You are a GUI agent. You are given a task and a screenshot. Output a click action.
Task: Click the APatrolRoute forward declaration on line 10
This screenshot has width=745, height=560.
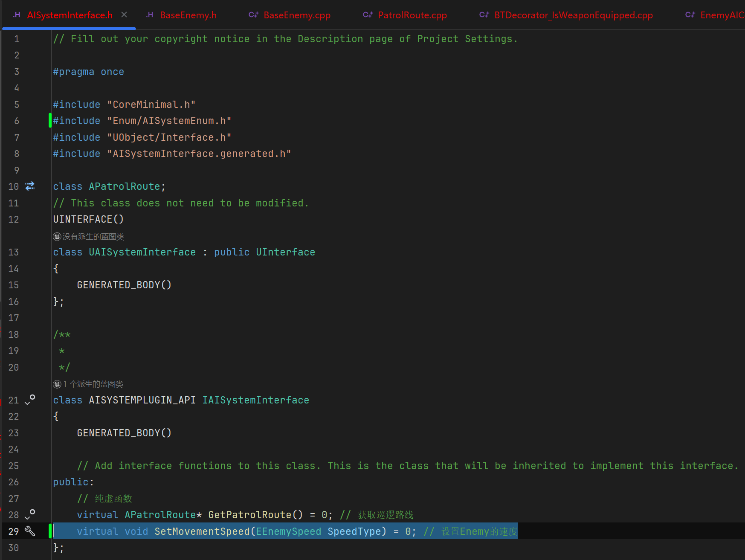click(x=125, y=186)
